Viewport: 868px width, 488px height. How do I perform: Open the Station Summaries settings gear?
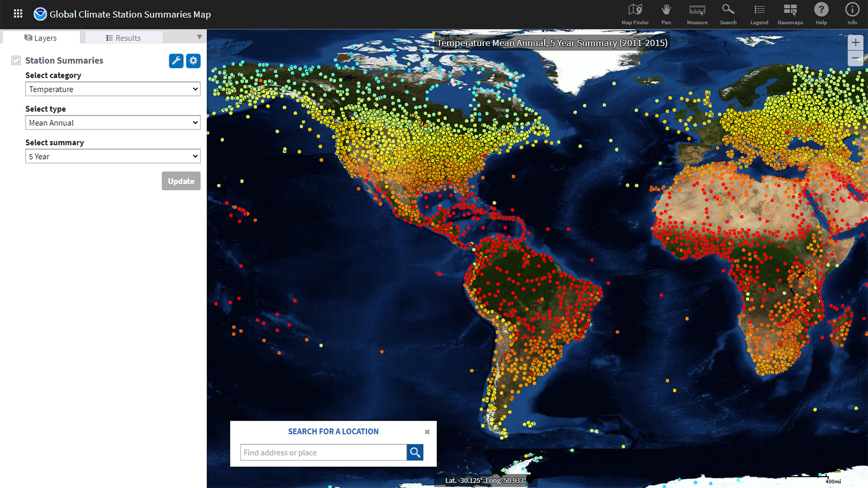(x=193, y=61)
